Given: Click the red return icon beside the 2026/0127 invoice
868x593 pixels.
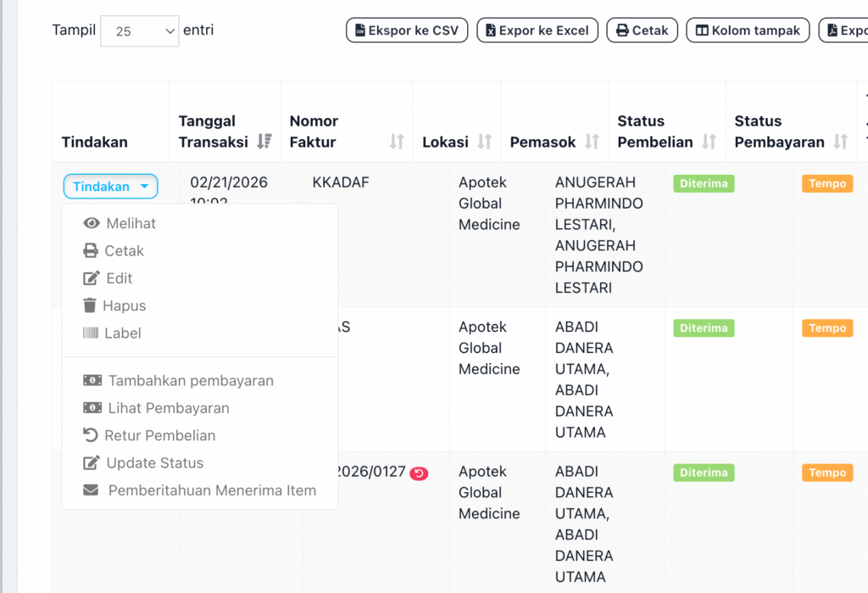Looking at the screenshot, I should (x=419, y=473).
